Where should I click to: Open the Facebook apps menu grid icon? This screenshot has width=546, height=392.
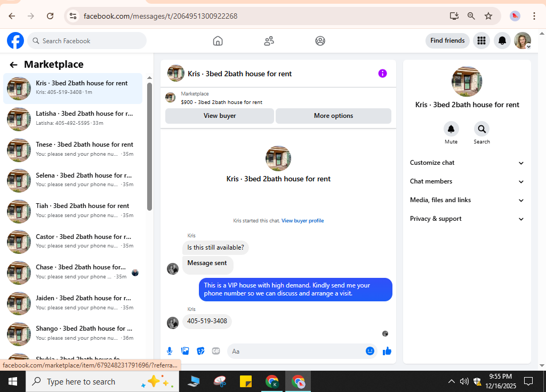point(481,41)
